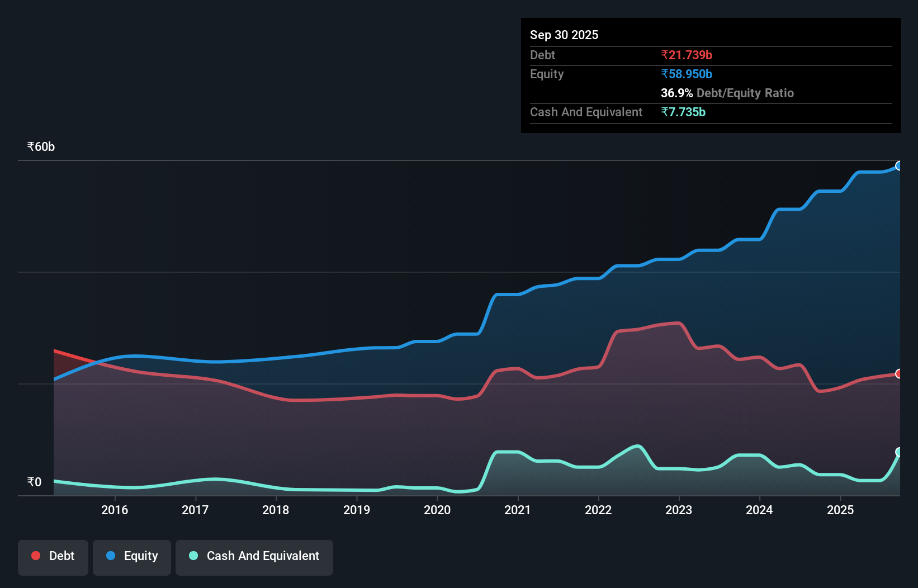Select the Equity endpoint marker on the chart
This screenshot has height=588, width=918.
[x=899, y=165]
